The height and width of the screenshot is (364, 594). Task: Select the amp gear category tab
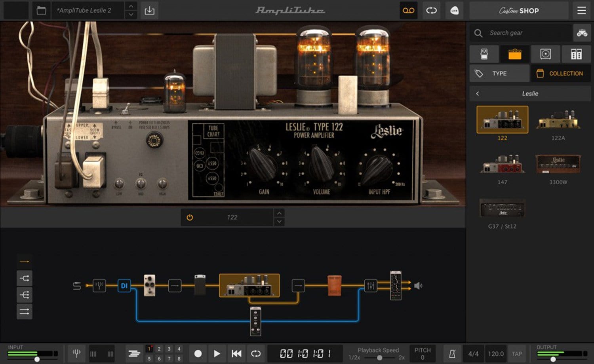tap(515, 54)
